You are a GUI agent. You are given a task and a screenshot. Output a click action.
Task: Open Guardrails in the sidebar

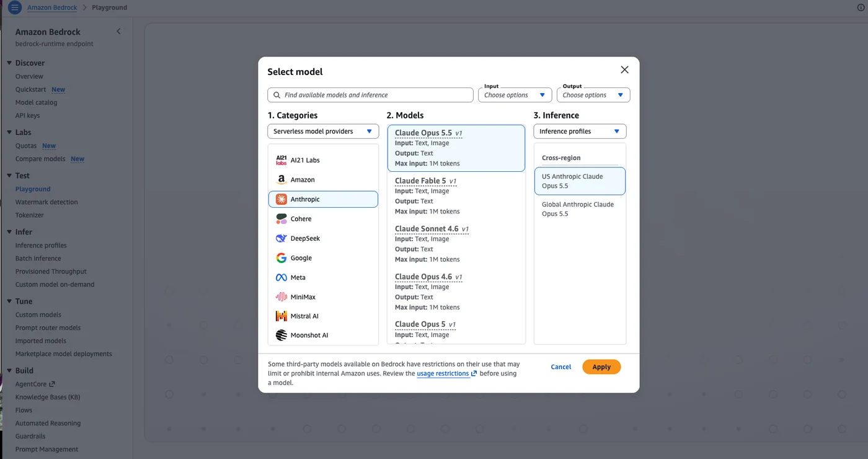coord(30,436)
